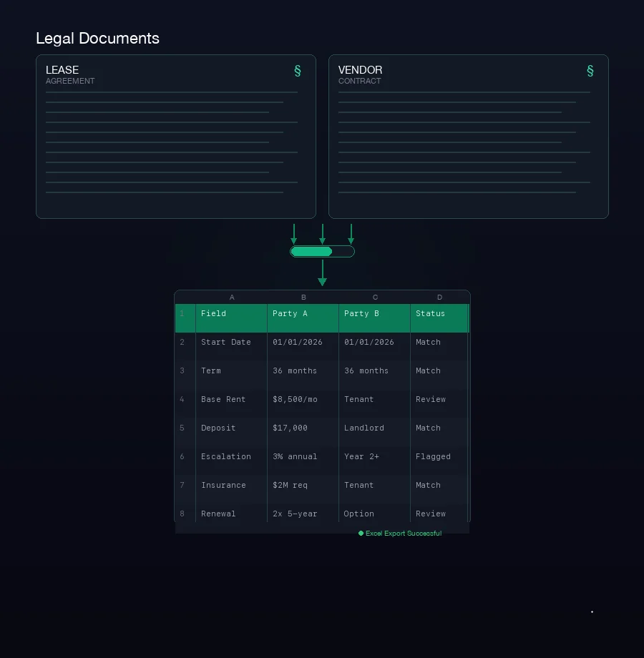
Task: Click the section symbol on the Lease Agreement
Action: [x=298, y=71]
